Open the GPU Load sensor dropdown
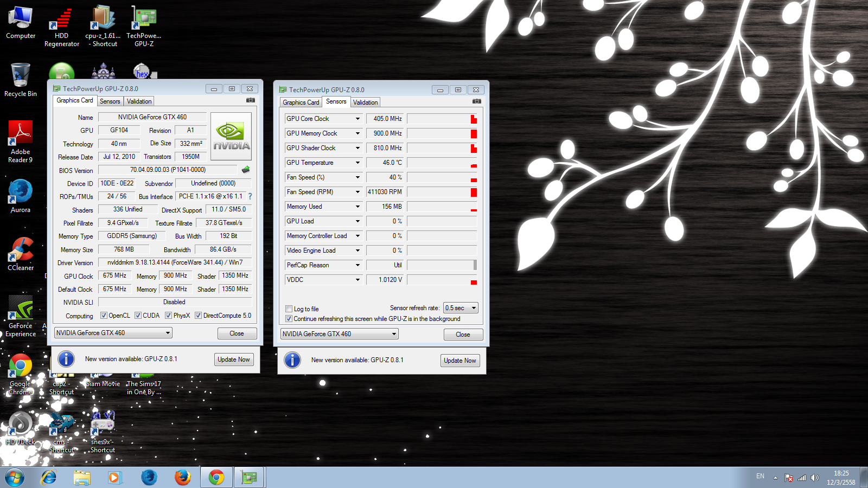The height and width of the screenshot is (488, 868). 358,221
